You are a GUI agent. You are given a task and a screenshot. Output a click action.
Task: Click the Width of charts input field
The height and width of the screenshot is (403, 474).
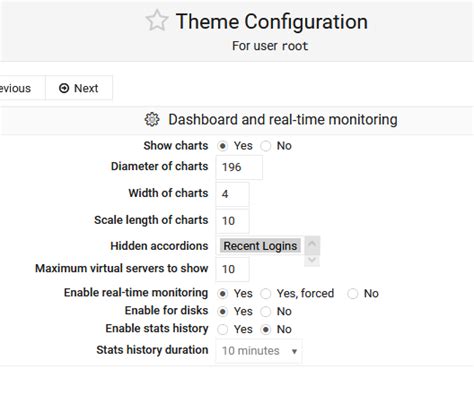[232, 194]
